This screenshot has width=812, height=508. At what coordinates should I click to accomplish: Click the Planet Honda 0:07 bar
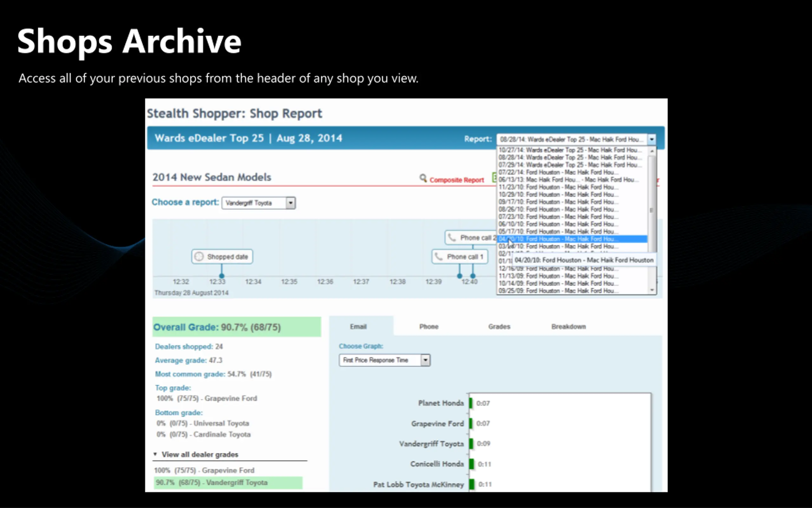(470, 403)
